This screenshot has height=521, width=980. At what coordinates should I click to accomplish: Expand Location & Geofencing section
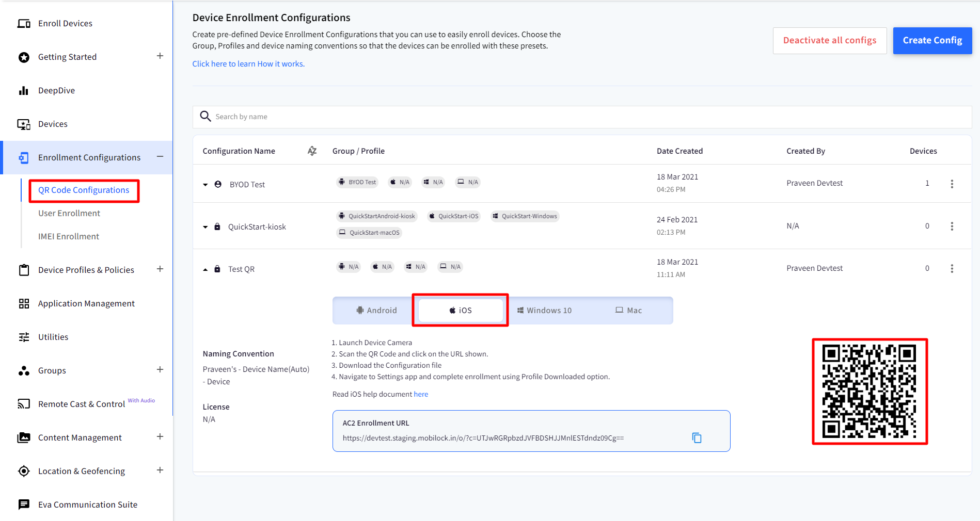pos(160,470)
